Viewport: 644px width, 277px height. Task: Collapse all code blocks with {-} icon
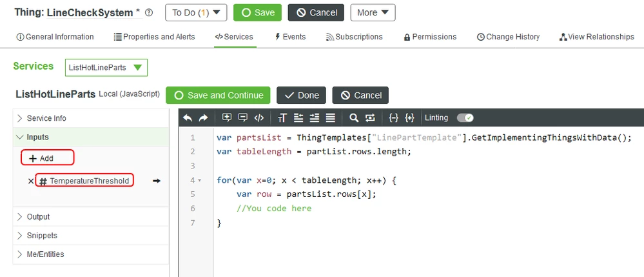[x=393, y=118]
